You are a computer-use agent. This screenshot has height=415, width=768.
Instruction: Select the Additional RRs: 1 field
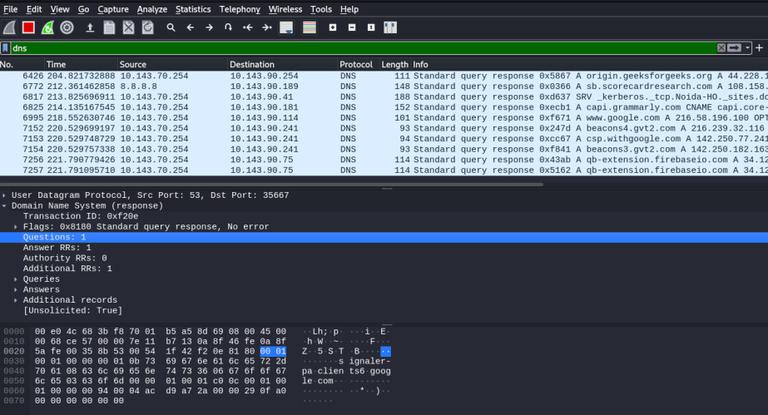(68, 269)
